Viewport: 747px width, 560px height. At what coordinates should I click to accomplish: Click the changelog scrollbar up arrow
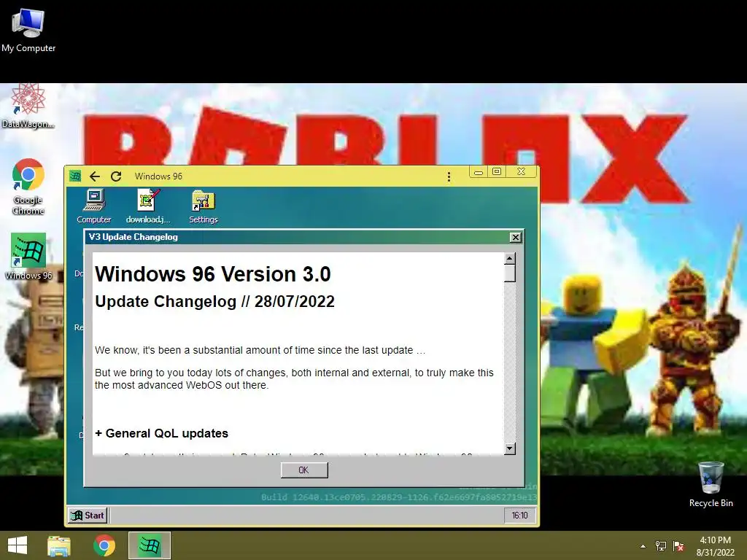tap(510, 259)
